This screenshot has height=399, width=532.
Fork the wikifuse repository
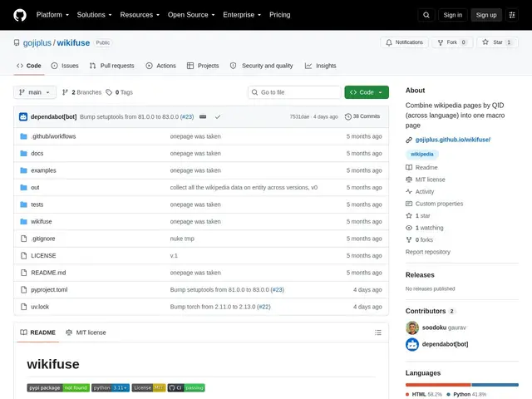[x=452, y=42]
